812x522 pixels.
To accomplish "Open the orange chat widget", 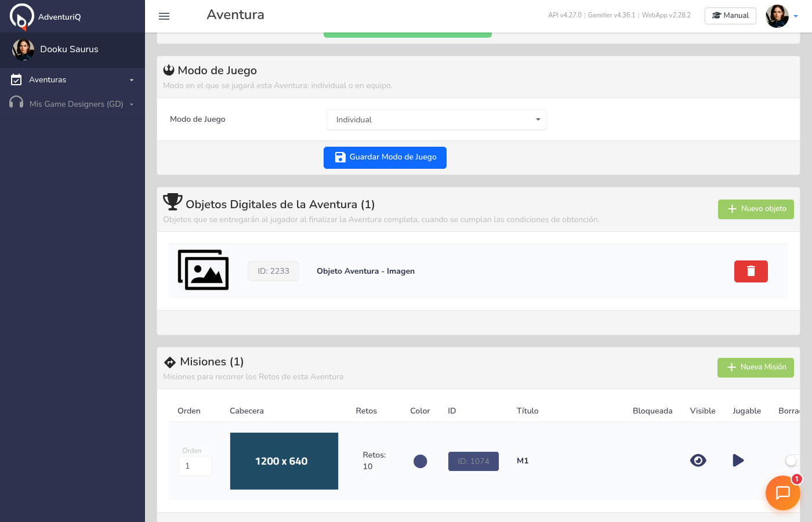I will 783,493.
